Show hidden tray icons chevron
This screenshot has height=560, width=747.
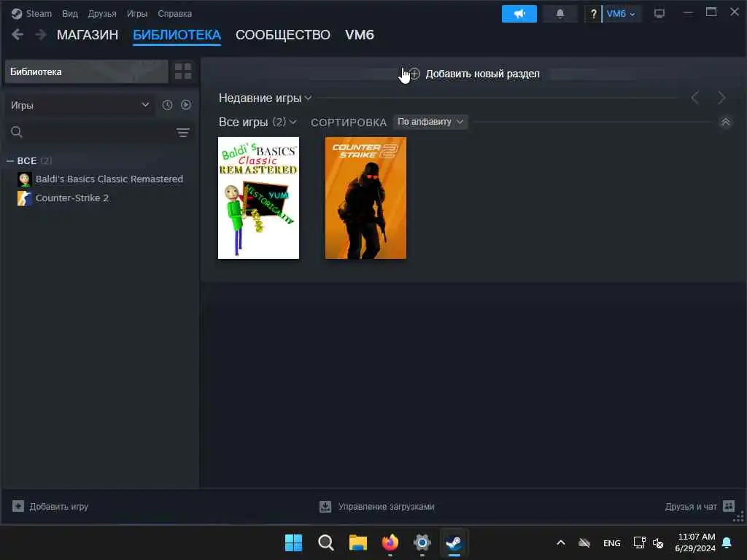(561, 542)
